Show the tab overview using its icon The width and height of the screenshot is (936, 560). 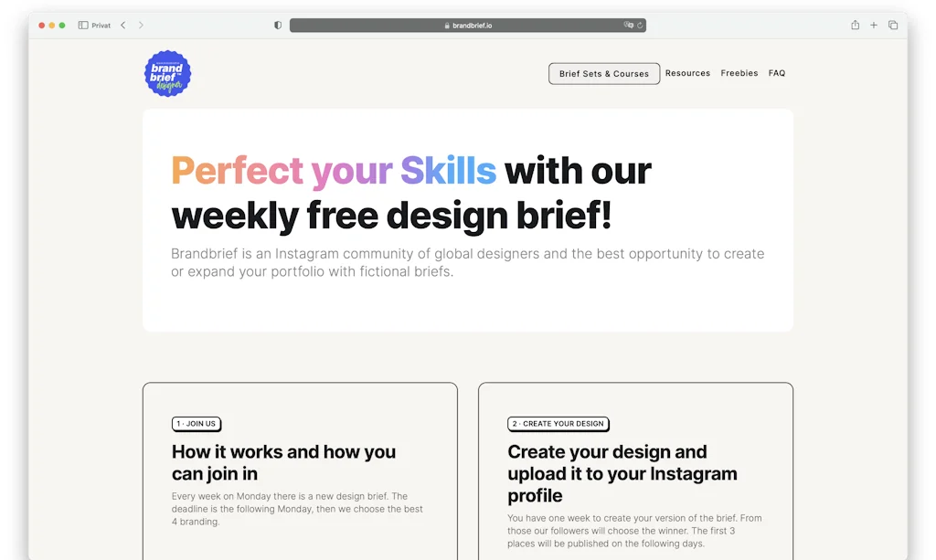[x=893, y=25]
